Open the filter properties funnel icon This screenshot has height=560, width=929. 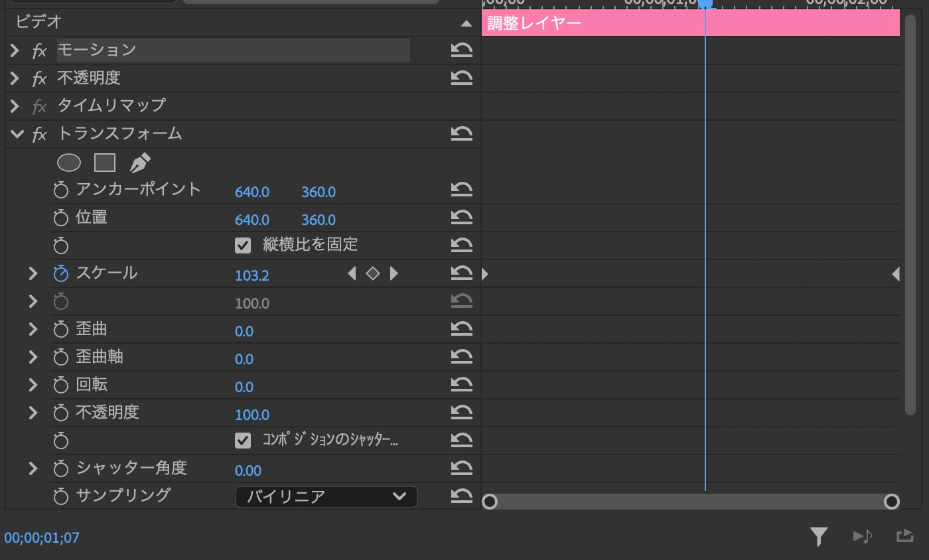pos(819,536)
